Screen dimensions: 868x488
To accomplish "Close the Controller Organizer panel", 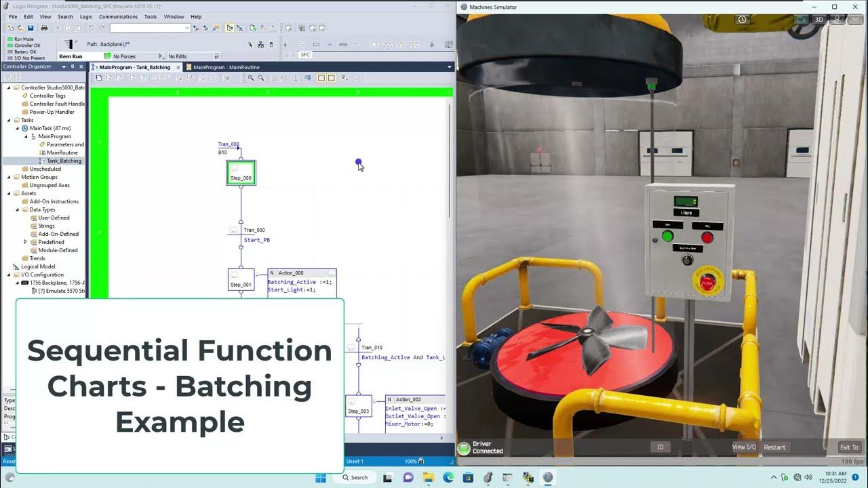I will pos(81,66).
